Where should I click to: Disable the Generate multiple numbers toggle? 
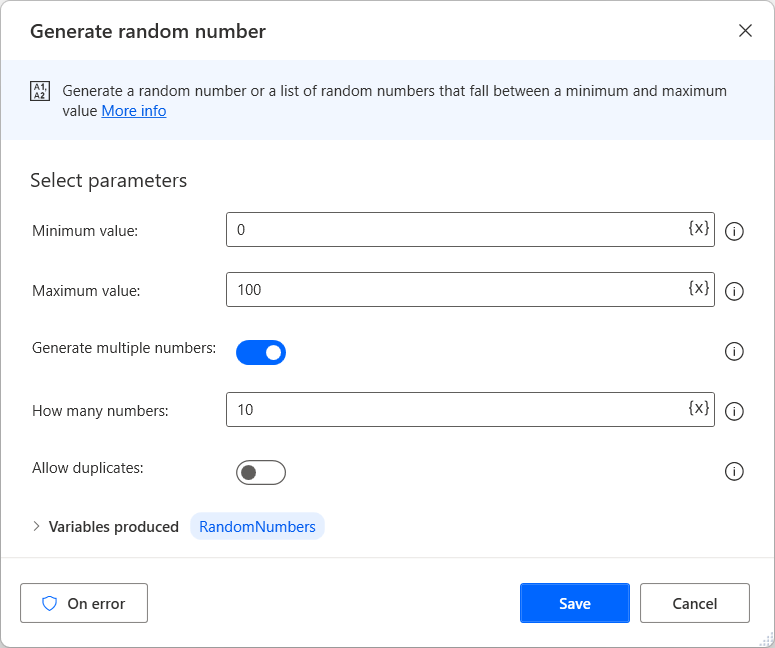(x=261, y=352)
